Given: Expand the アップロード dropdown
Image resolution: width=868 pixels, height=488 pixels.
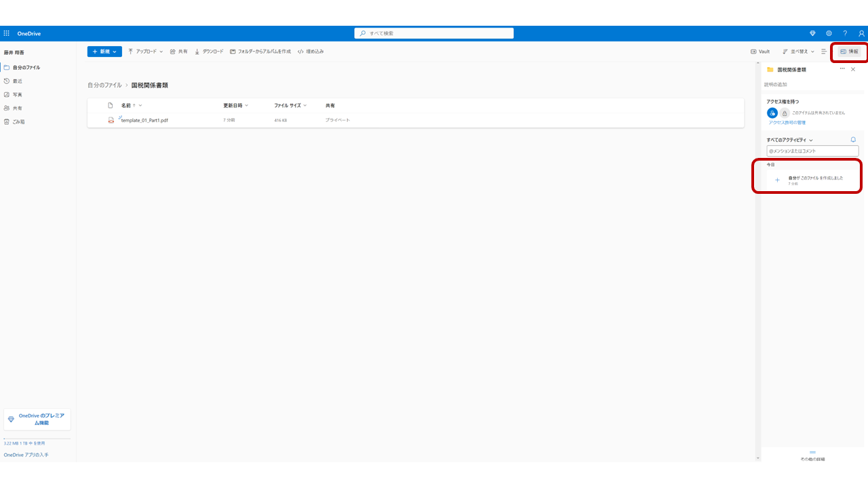Looking at the screenshot, I should (x=144, y=52).
